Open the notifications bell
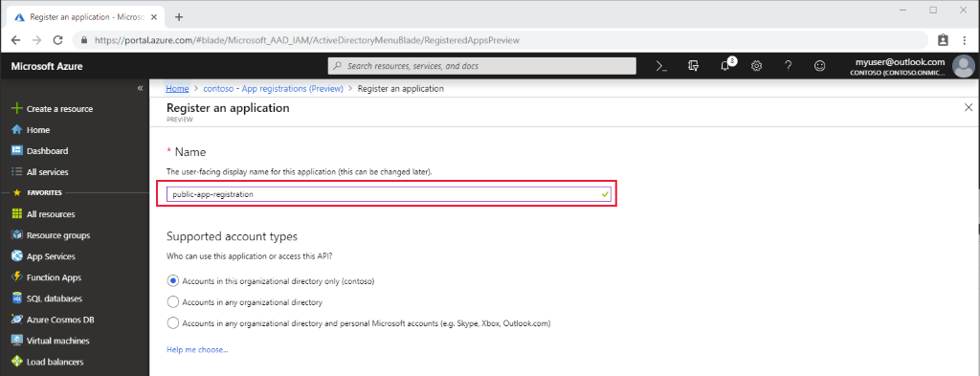This screenshot has height=376, width=980. 725,66
